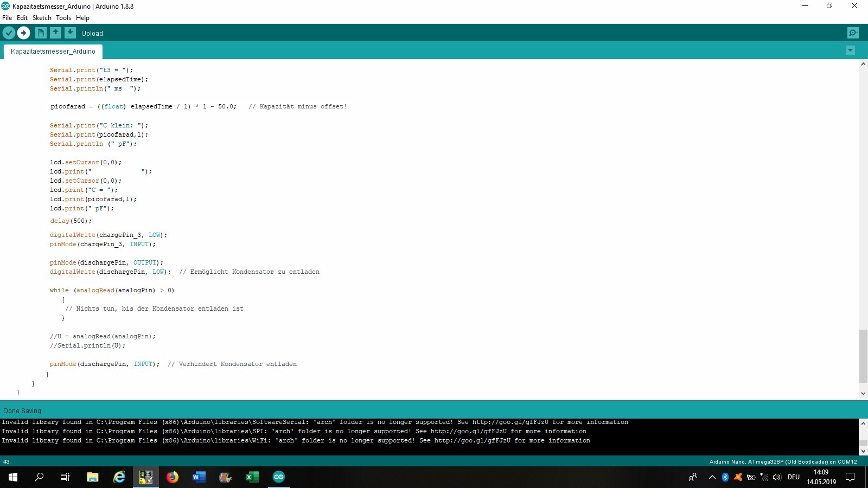868x488 pixels.
Task: Click the SoftwareSerial invalid library console line
Action: 315,422
